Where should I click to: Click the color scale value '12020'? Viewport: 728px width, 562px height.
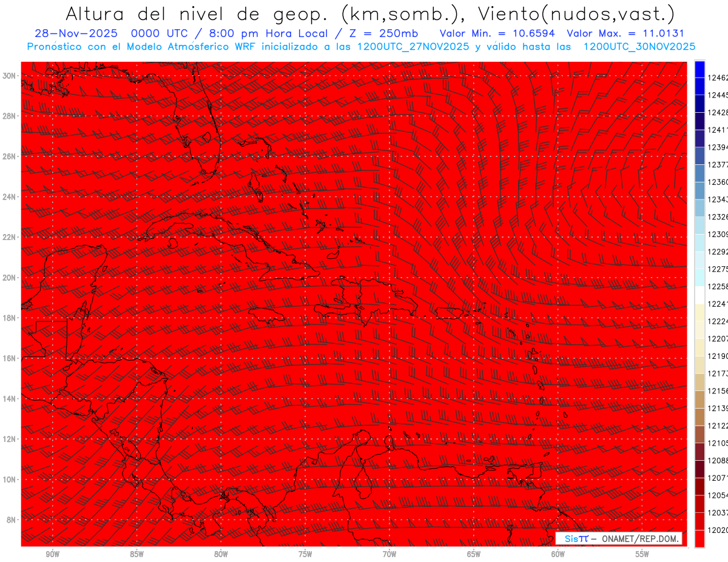click(718, 530)
